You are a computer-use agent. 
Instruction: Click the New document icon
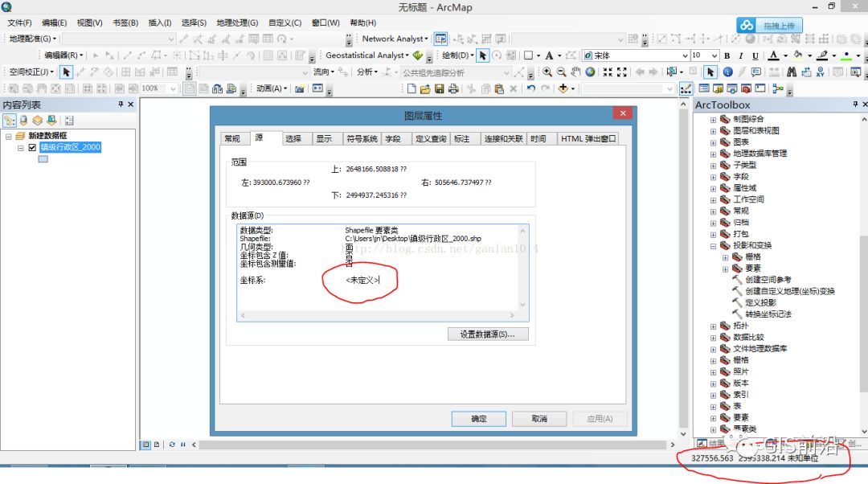[411, 88]
